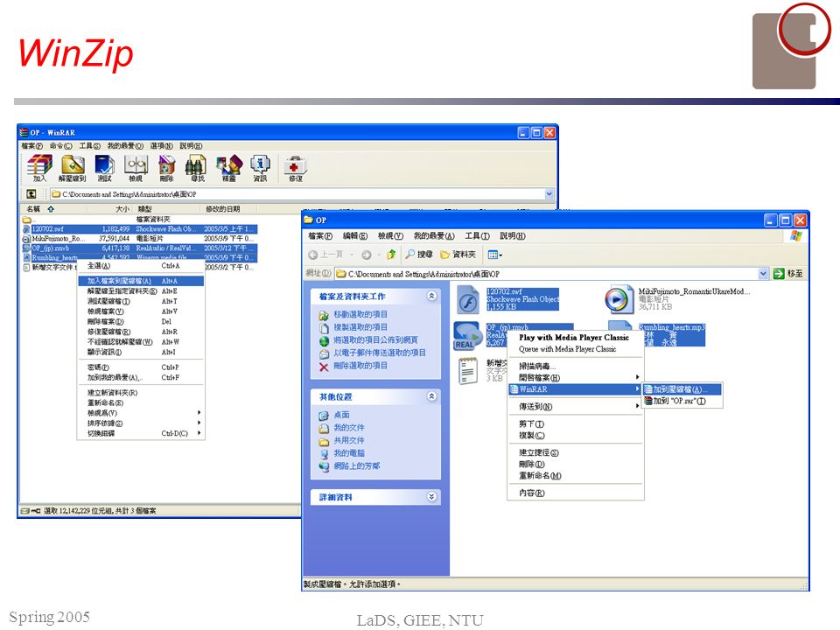Click Explorer Up folder icon

(391, 255)
